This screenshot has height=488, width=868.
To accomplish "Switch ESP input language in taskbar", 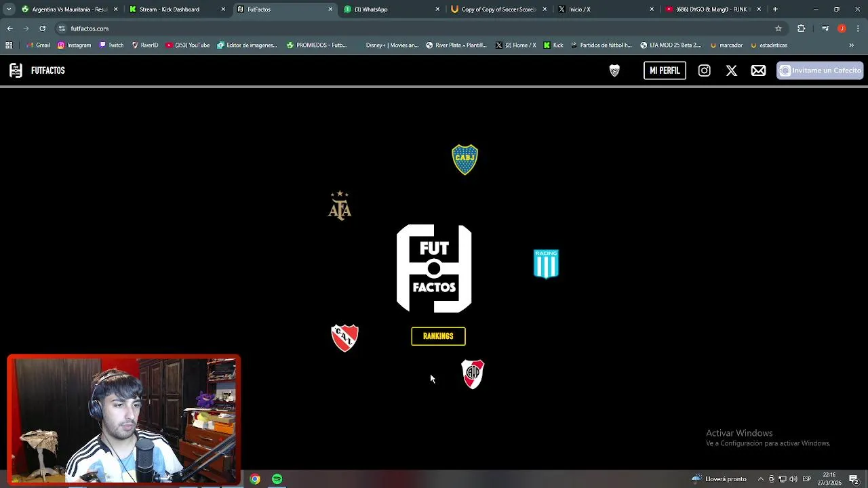I will [x=807, y=479].
